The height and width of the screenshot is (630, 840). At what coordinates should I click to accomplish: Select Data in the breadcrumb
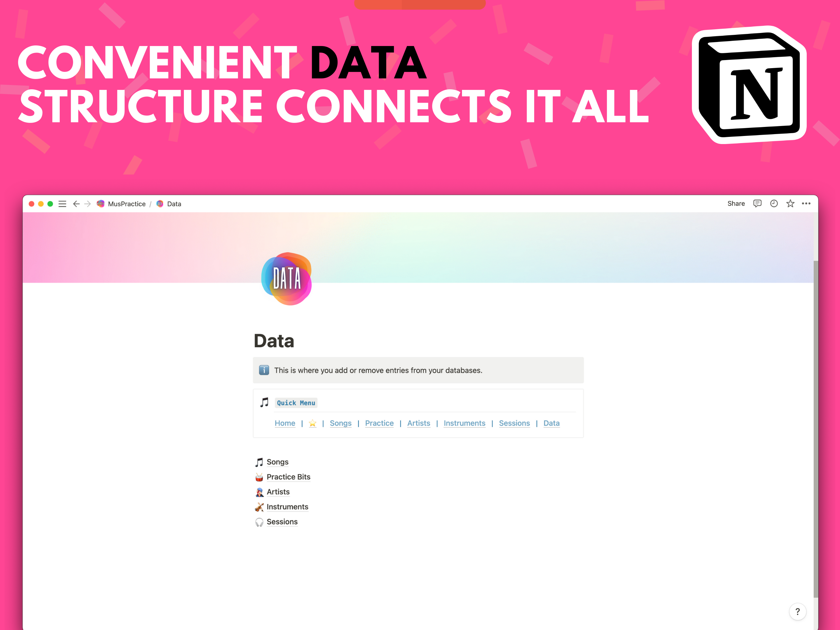tap(174, 204)
